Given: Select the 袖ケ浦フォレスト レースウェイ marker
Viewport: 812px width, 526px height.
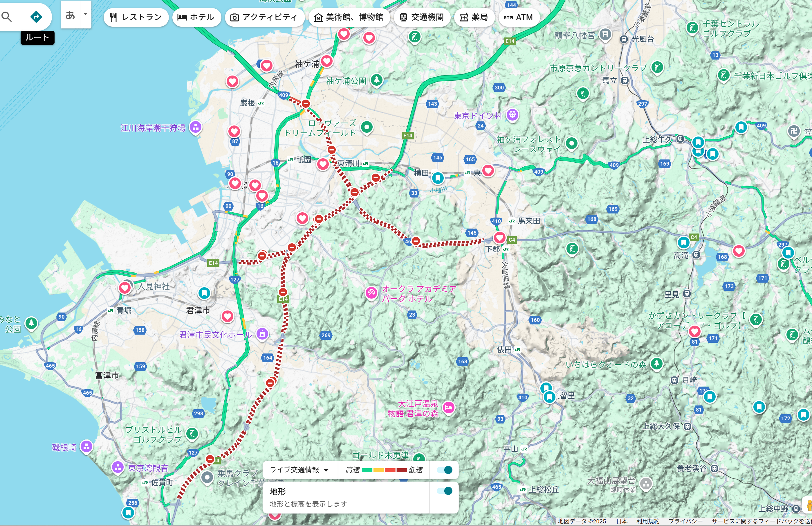Looking at the screenshot, I should (571, 143).
